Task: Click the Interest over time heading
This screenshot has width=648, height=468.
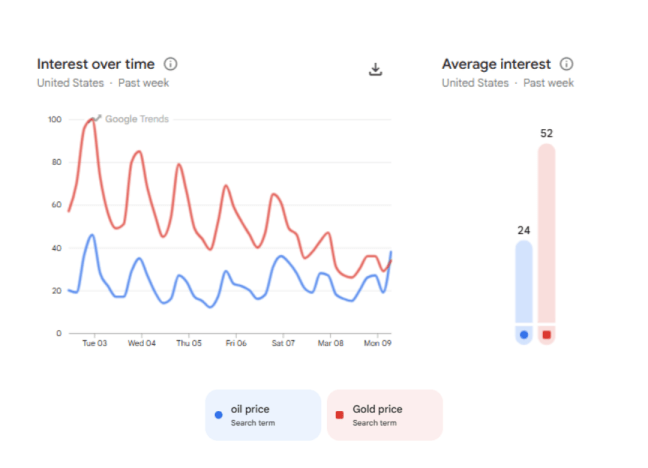Action: tap(95, 64)
